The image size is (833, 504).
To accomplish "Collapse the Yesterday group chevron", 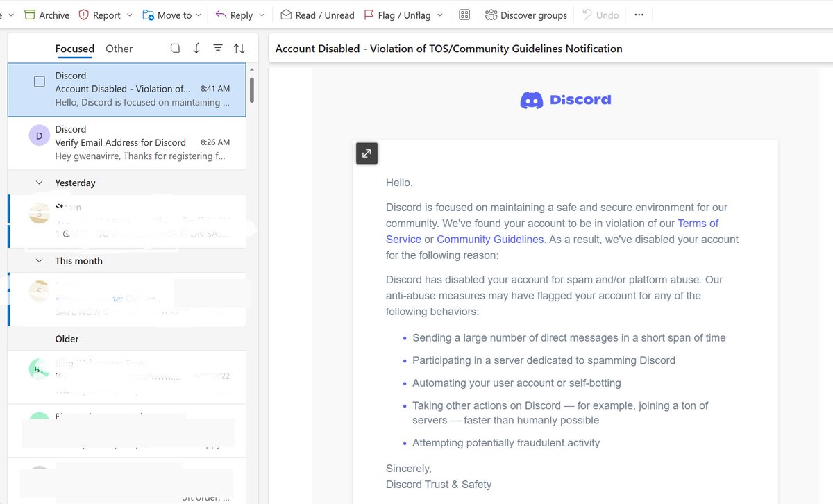I will click(39, 183).
